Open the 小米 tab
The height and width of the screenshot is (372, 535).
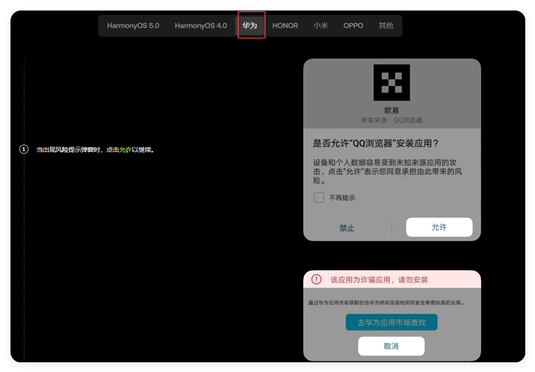click(x=321, y=26)
